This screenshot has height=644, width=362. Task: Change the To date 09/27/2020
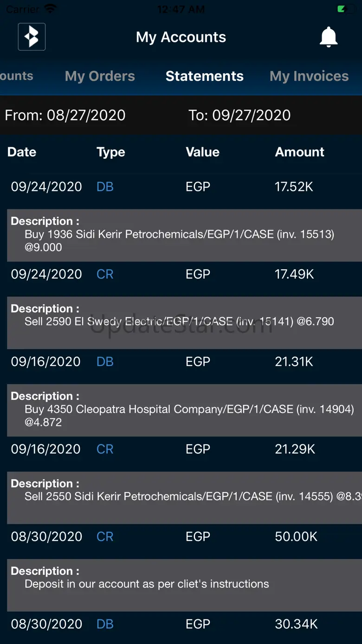(239, 115)
